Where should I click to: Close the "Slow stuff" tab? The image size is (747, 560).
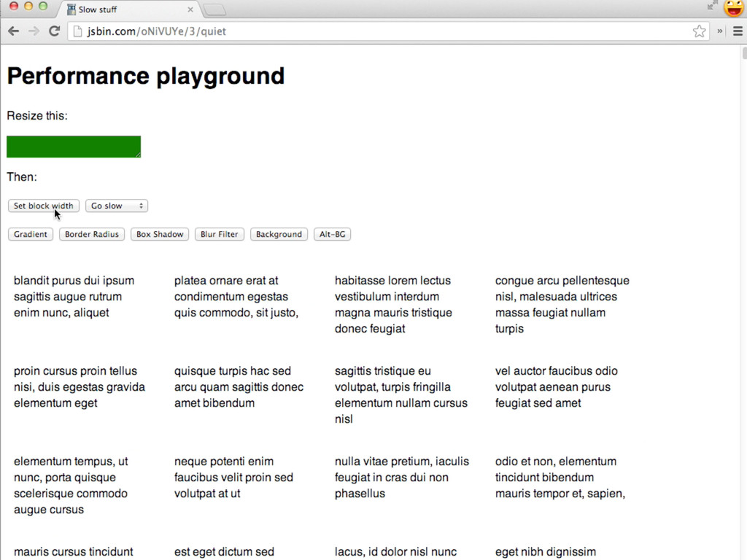(190, 9)
